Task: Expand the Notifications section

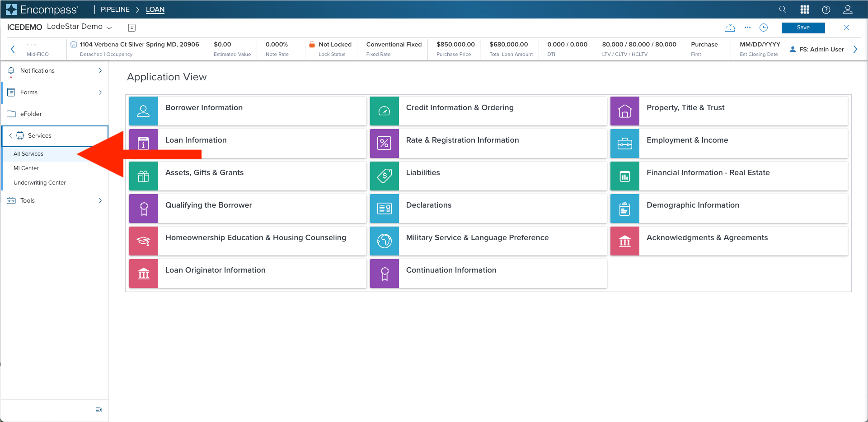Action: pyautogui.click(x=100, y=70)
